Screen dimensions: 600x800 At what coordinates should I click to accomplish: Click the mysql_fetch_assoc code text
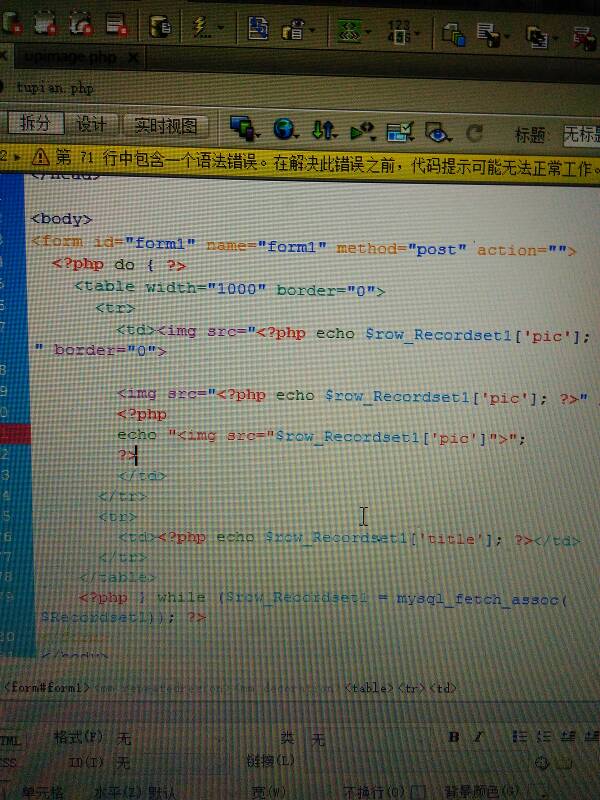pyautogui.click(x=482, y=600)
